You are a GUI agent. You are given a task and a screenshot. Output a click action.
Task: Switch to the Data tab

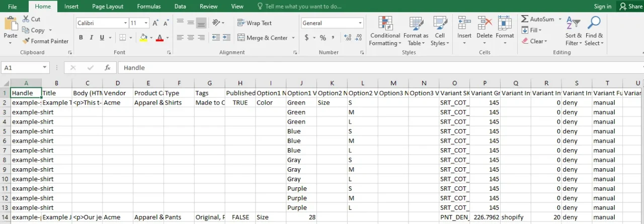pos(180,7)
